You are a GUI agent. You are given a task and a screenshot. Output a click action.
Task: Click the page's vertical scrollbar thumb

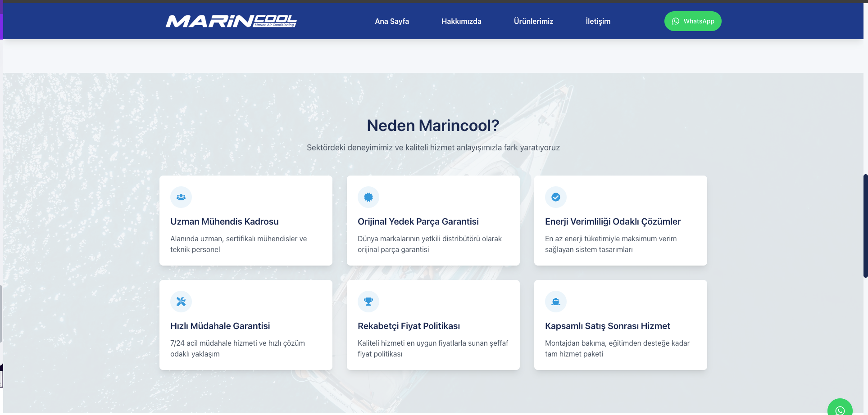(x=865, y=225)
